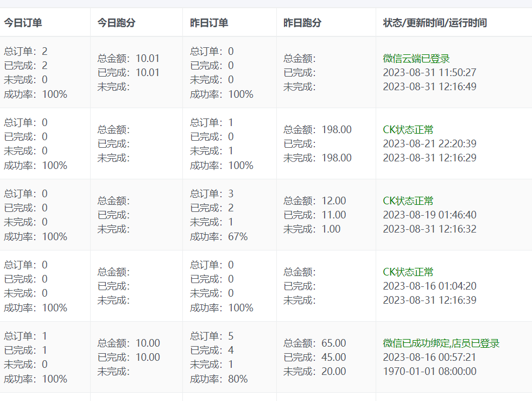
Task: Click timestamp 2023-08-16 00:57:21
Action: tap(429, 357)
